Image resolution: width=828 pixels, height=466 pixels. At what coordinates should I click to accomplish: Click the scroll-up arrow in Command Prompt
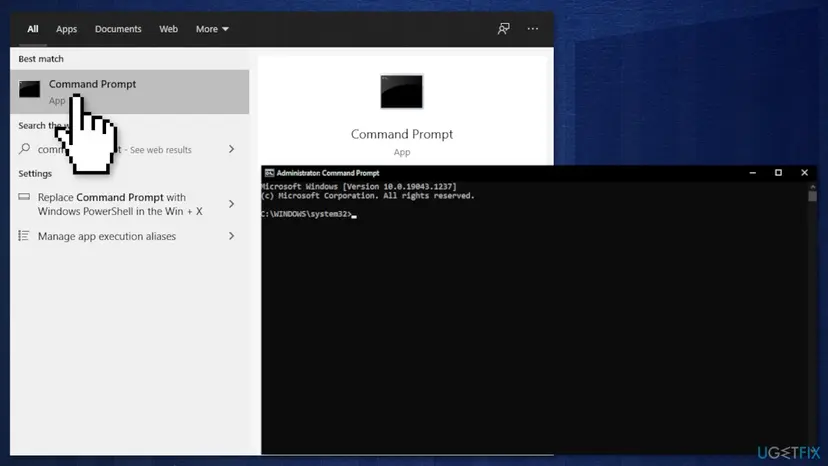(813, 187)
